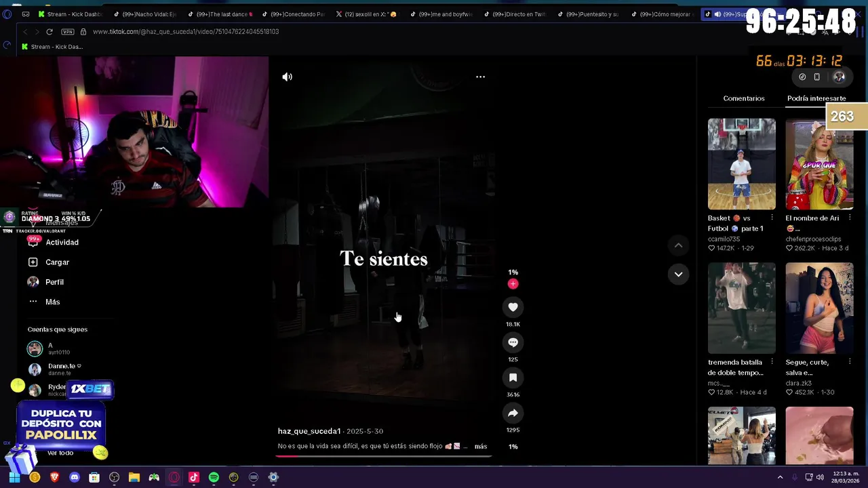The image size is (868, 488).
Task: Switch to the Stream - Kick Dashboard tab
Action: [70, 14]
